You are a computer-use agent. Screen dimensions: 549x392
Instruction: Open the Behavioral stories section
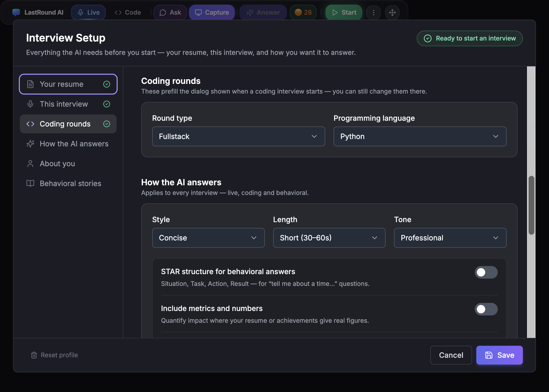(x=68, y=183)
